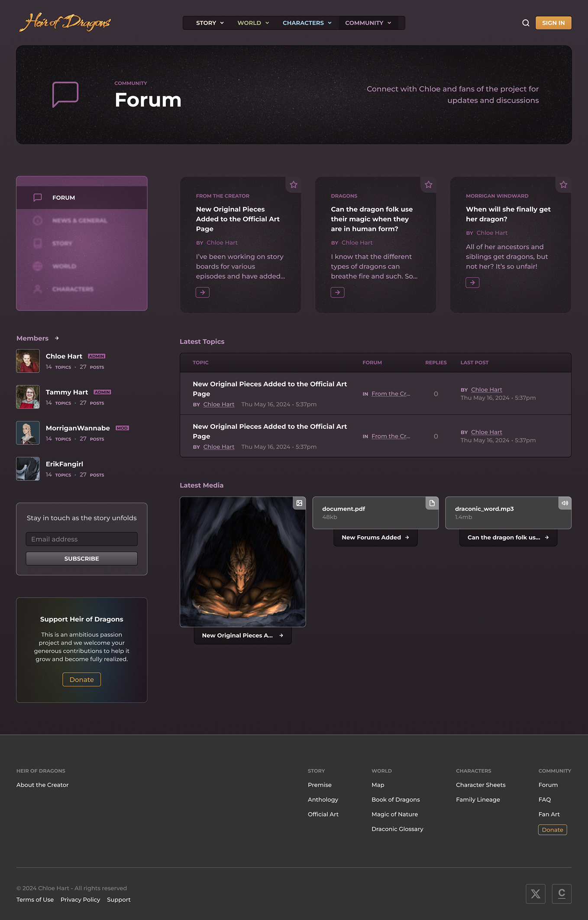Viewport: 588px width, 920px height.
Task: Open footer Draconic Glossary link
Action: [397, 829]
